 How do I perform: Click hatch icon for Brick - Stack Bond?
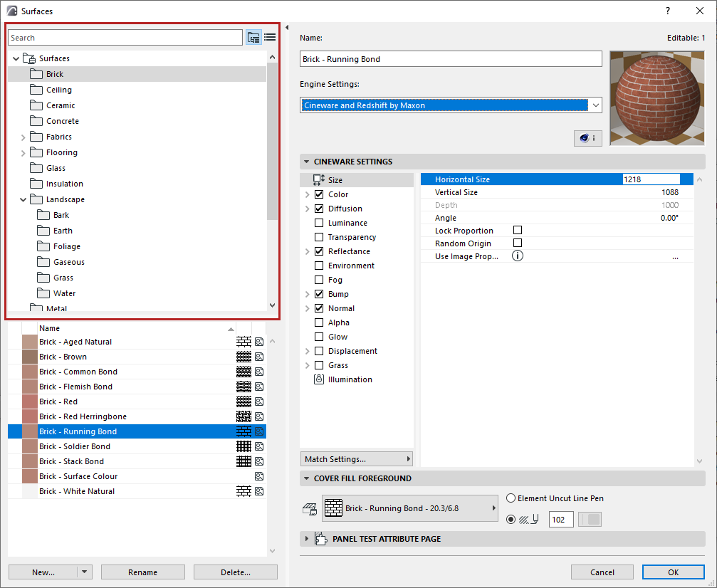click(244, 461)
